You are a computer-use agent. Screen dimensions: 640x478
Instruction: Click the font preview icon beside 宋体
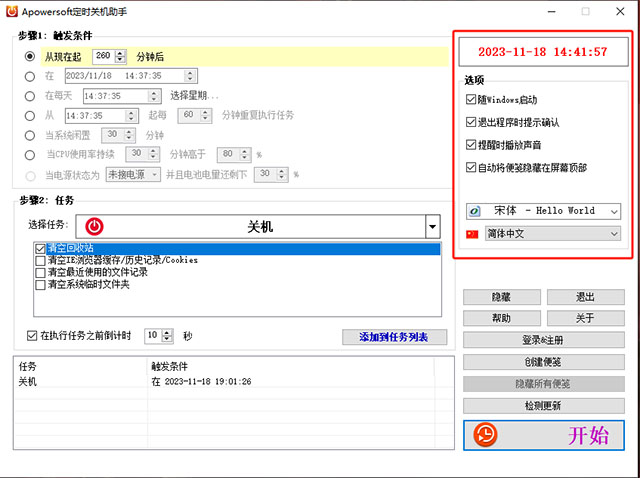(474, 211)
